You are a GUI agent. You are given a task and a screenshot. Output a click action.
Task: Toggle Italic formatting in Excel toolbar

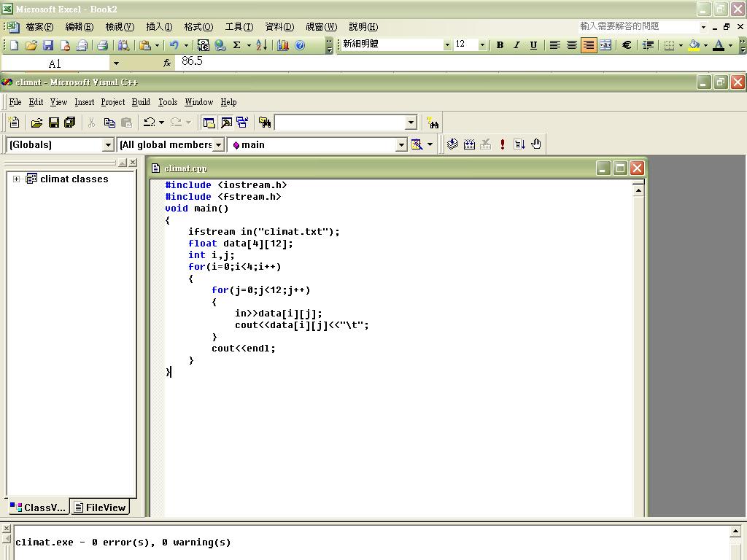coord(516,45)
